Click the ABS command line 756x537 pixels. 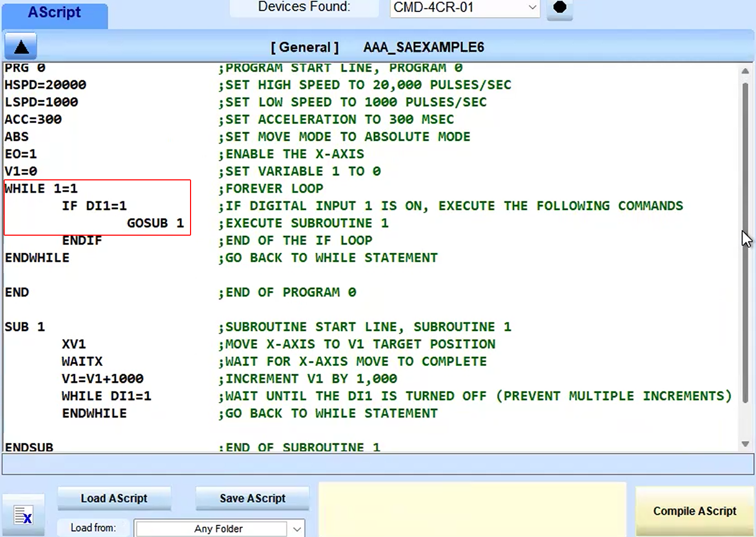[17, 137]
